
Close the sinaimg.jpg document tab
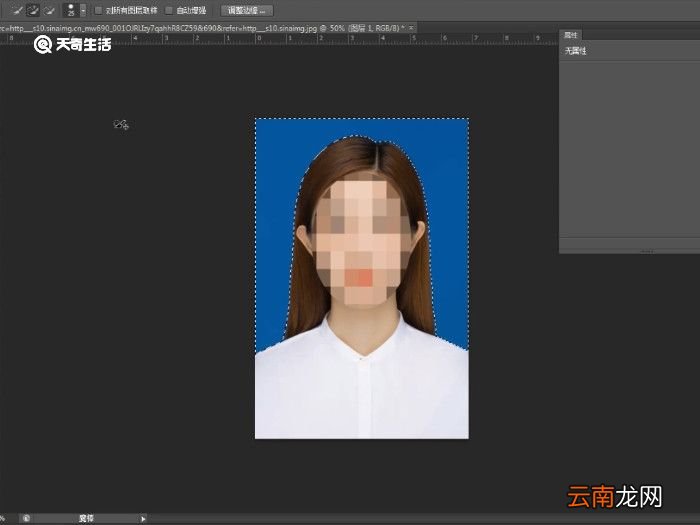point(411,28)
